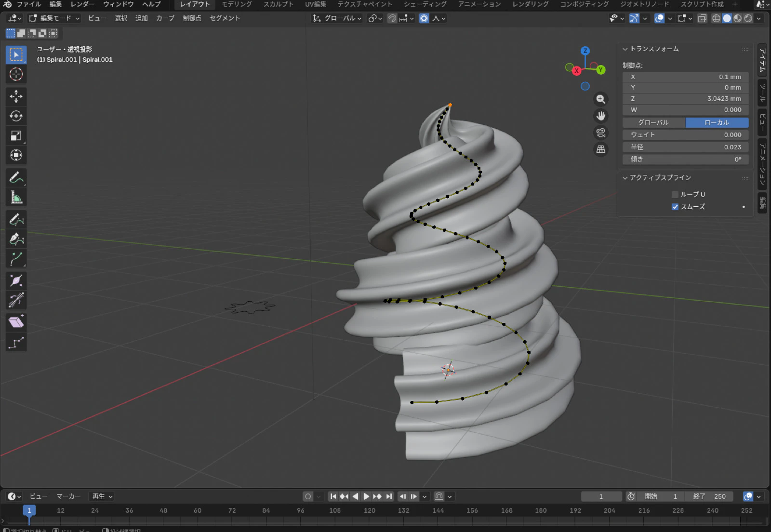Open the カーブ menu
The image size is (771, 532).
(165, 18)
